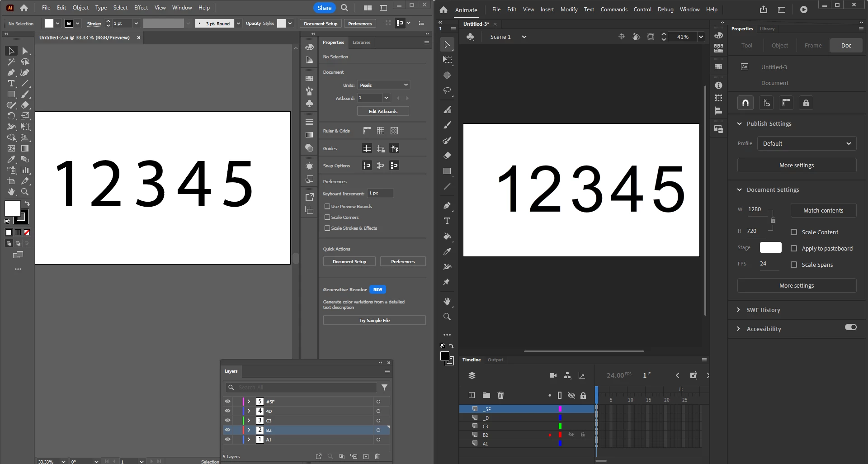Click the Match contents button
The height and width of the screenshot is (464, 868).
[x=823, y=210]
